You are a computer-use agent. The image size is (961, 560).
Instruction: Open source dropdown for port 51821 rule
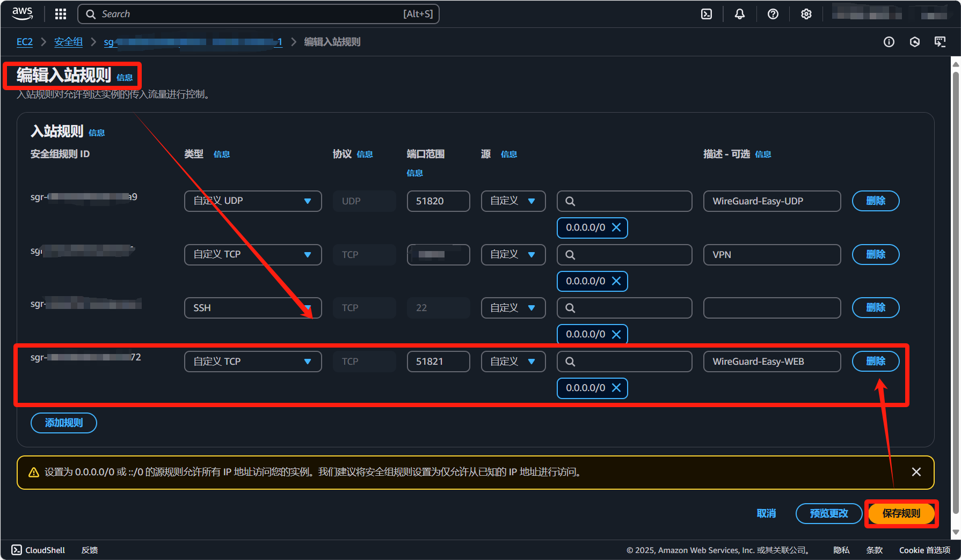click(x=513, y=362)
